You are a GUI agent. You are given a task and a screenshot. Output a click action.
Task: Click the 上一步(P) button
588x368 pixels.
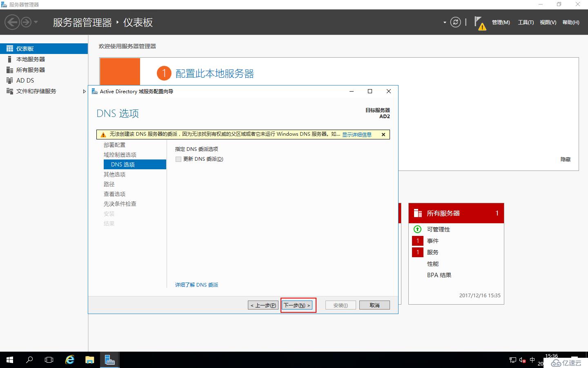263,305
